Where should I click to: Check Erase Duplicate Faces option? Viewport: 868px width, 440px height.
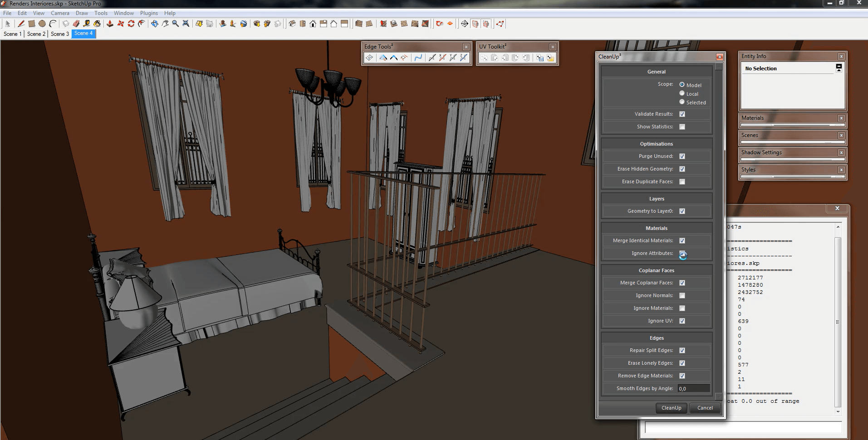682,182
